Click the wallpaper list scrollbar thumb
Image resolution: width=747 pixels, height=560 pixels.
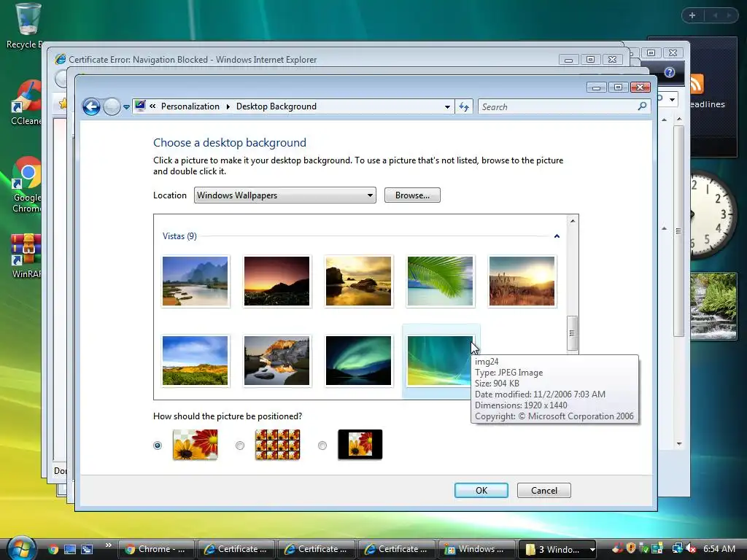coord(572,333)
